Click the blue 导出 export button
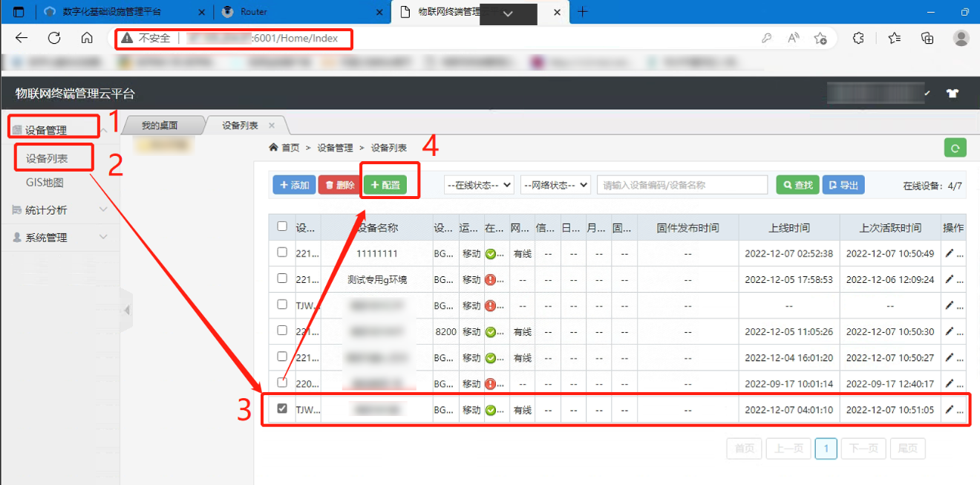Image resolution: width=980 pixels, height=485 pixels. (843, 185)
